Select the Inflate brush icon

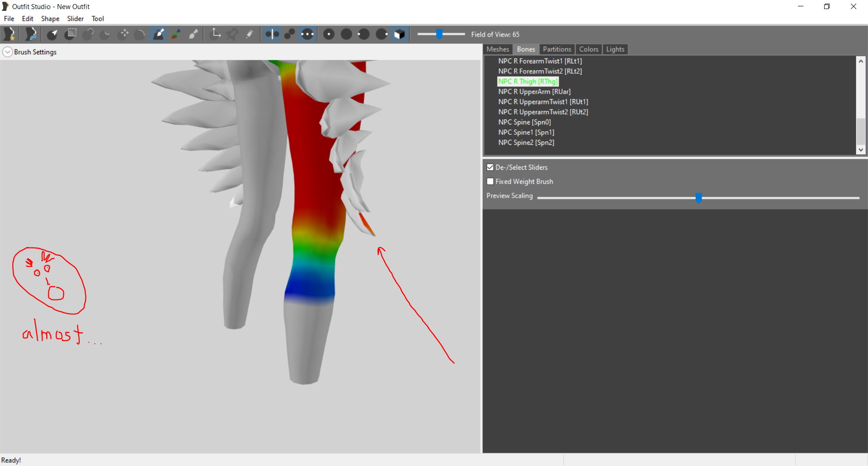click(x=88, y=34)
